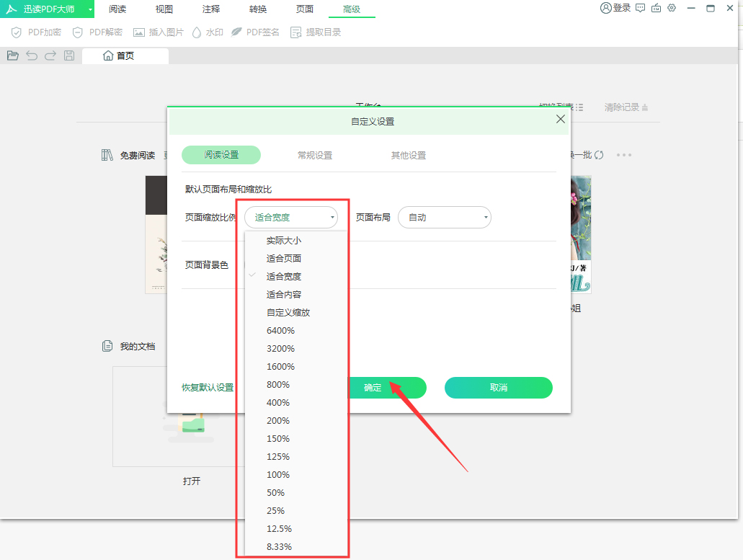The height and width of the screenshot is (560, 743).
Task: Click the undo arrow icon
Action: (31, 55)
